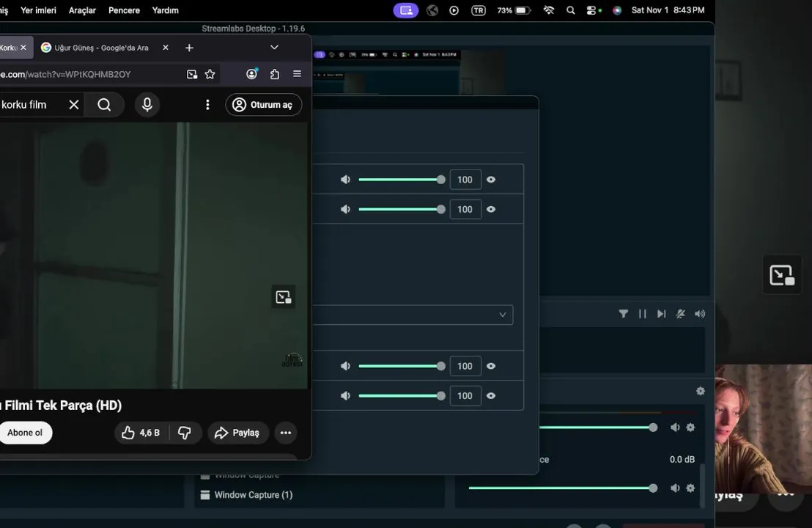The width and height of the screenshot is (812, 528).
Task: Click the YouTube search magnifier button
Action: (104, 105)
